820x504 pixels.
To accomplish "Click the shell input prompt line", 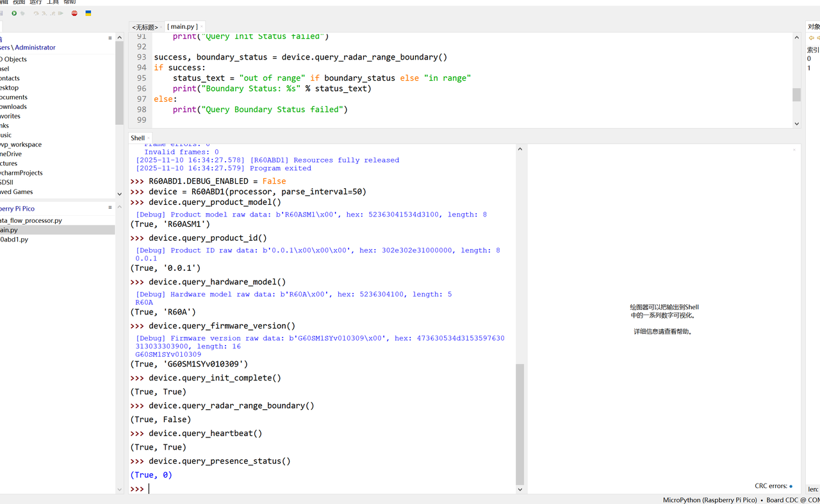I will pos(322,489).
